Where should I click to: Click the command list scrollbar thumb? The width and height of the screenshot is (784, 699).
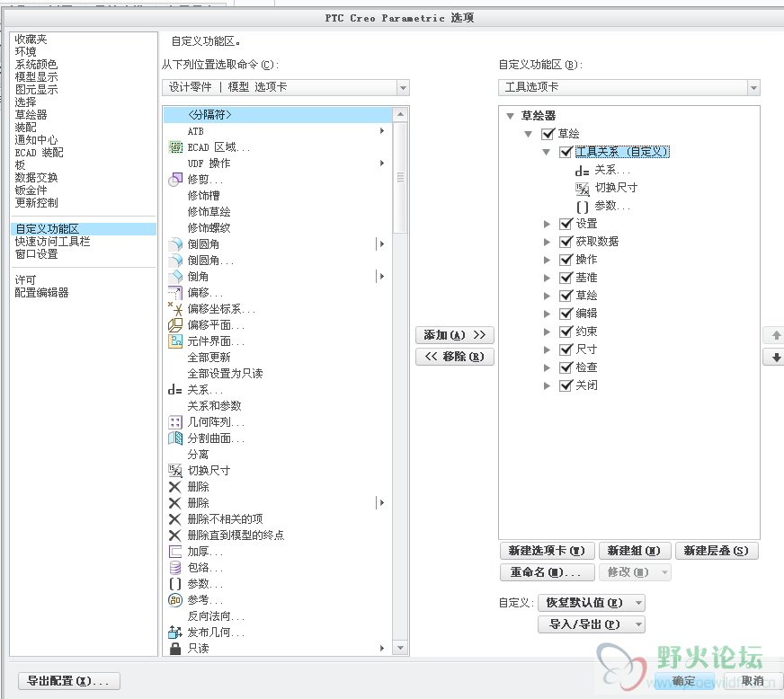(400, 178)
